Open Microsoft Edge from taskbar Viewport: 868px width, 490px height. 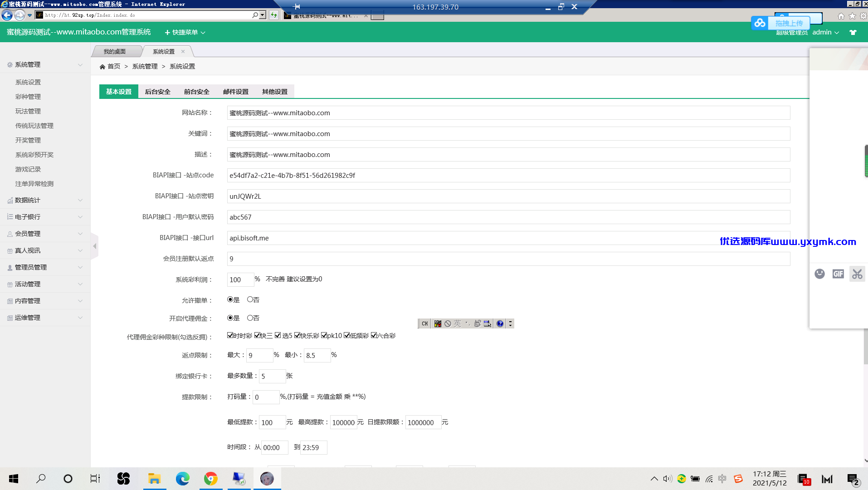183,479
